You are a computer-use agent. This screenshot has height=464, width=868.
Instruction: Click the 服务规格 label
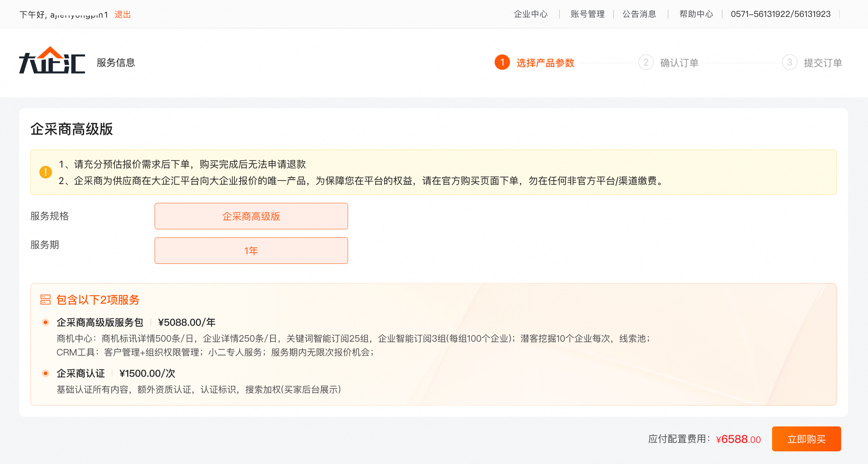click(50, 216)
